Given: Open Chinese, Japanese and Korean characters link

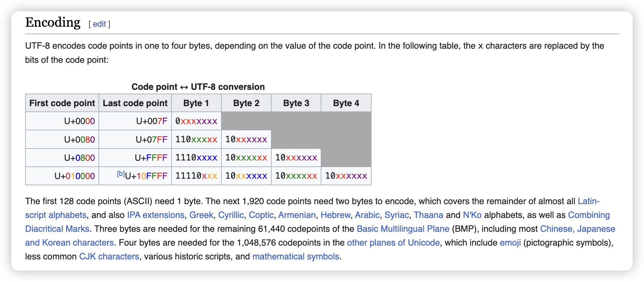Looking at the screenshot, I should tap(578, 229).
